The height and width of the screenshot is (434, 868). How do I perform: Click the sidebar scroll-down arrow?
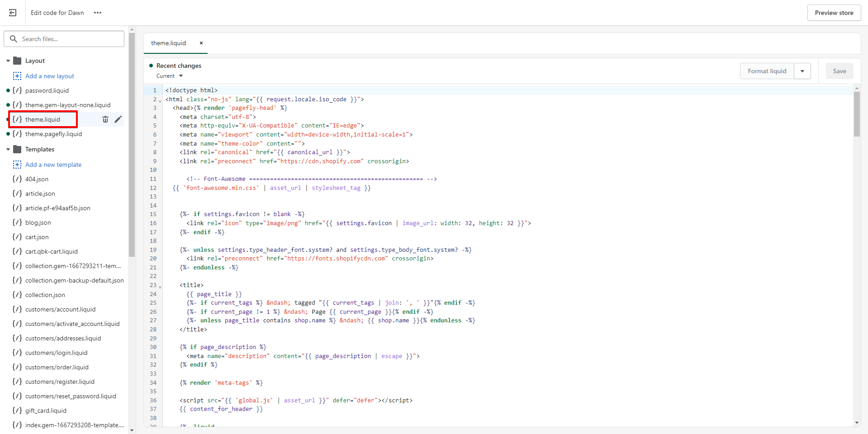tap(132, 430)
